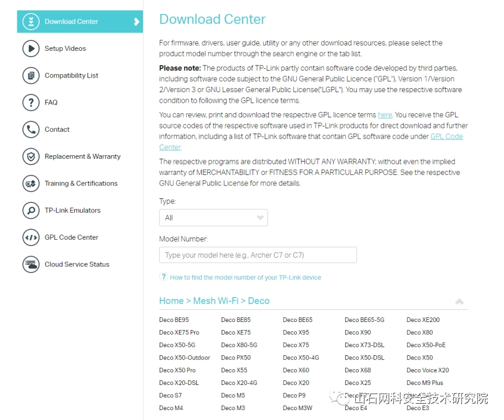
Task: Select the Deco X50-5G model
Action: click(x=177, y=345)
